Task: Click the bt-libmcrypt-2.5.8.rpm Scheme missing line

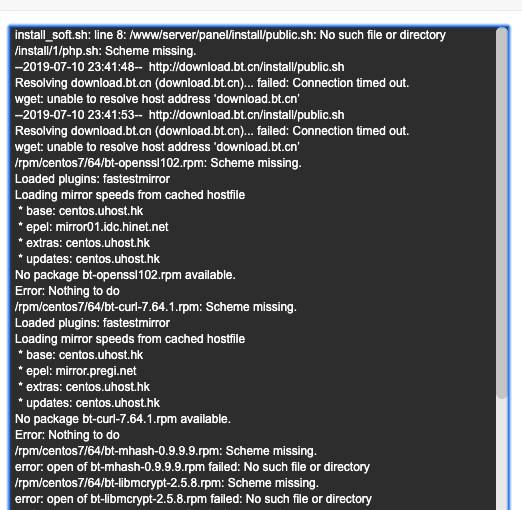Action: (x=167, y=483)
